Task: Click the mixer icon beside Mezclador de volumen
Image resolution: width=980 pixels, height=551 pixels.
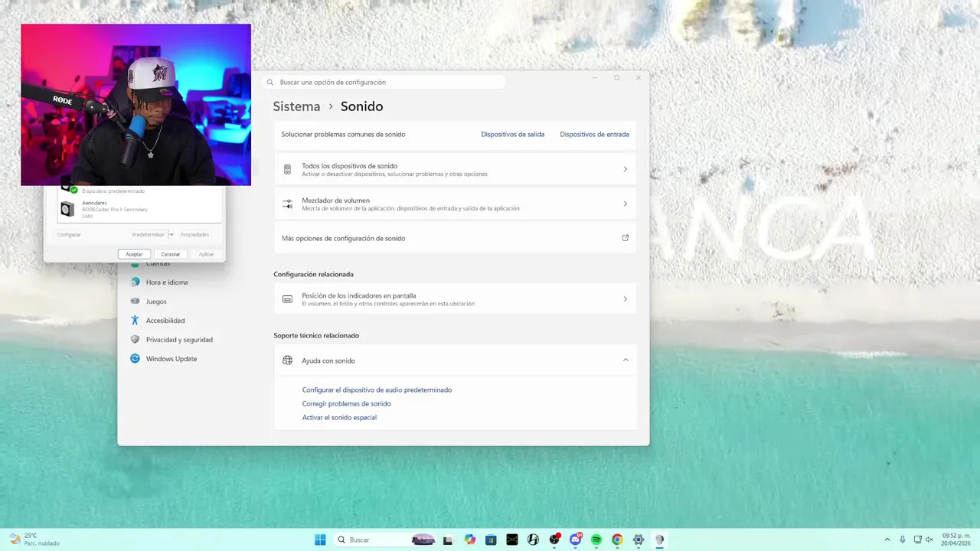Action: 287,204
